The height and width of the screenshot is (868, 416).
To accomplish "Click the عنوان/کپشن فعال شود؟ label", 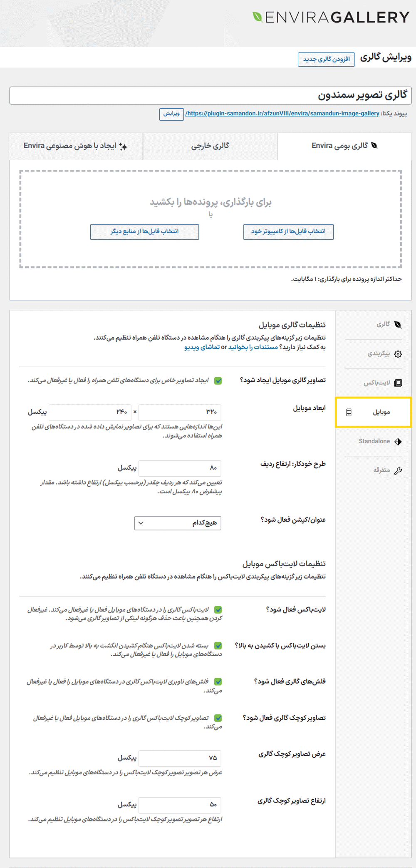I will pyautogui.click(x=293, y=520).
